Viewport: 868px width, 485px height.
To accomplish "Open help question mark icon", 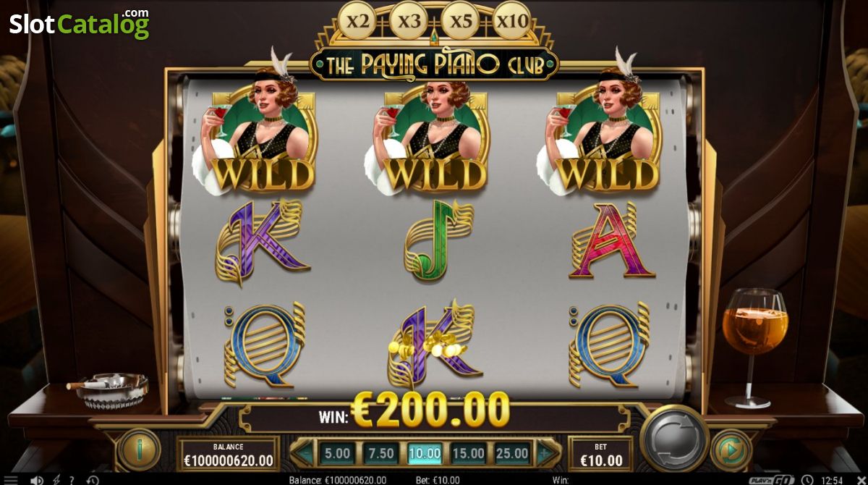I will [x=71, y=479].
